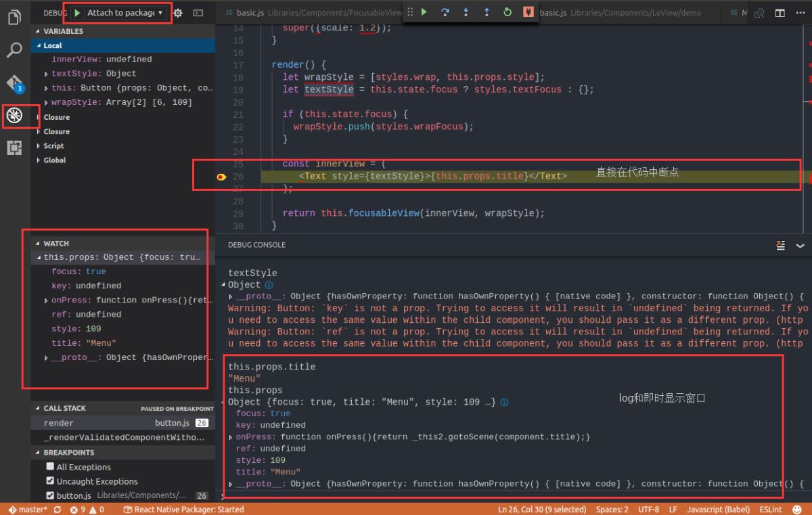Click the debug Step Over icon

click(445, 12)
